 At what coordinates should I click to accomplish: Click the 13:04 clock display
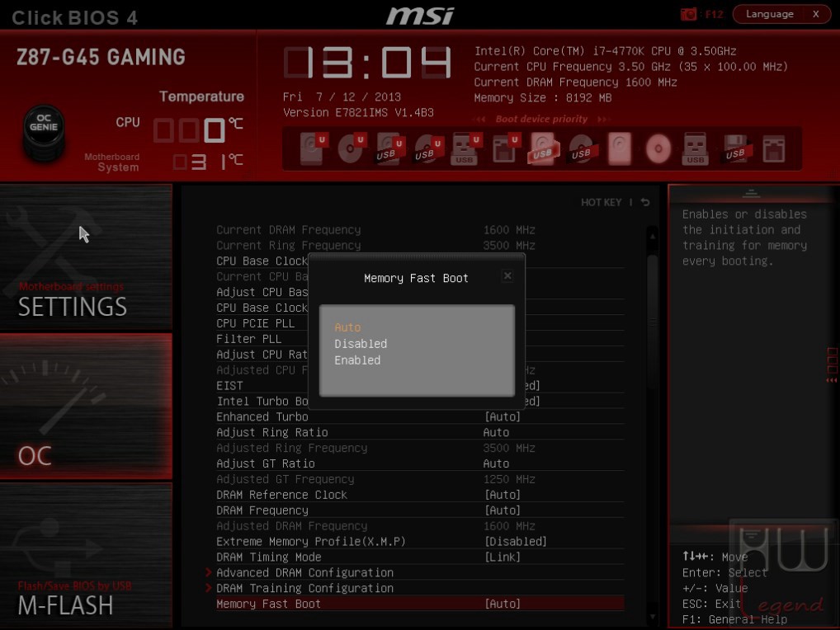(367, 63)
